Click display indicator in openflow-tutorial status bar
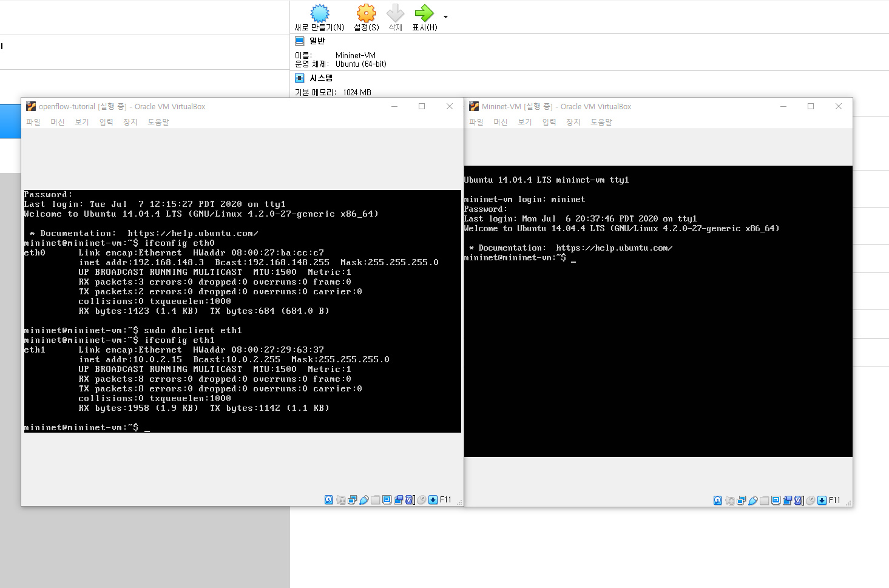 coord(387,500)
